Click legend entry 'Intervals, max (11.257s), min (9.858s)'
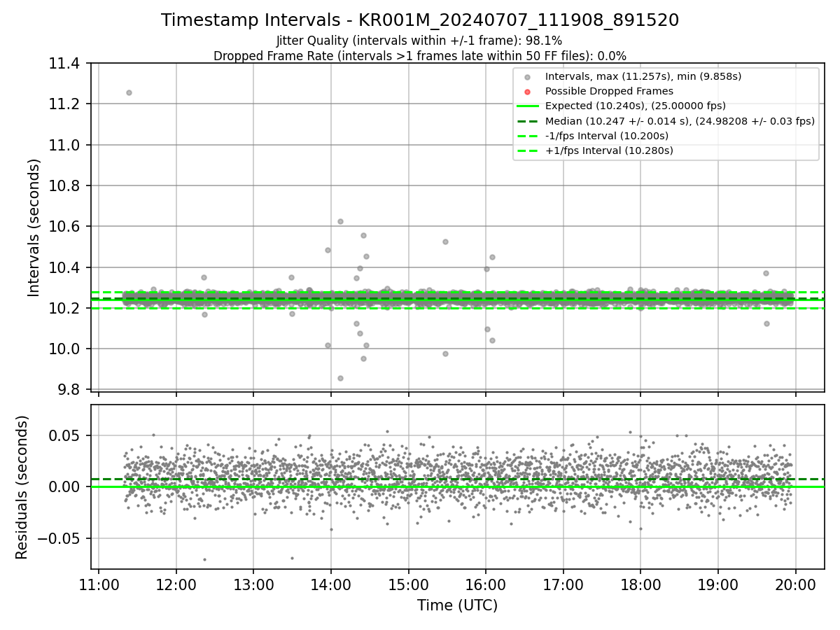This screenshot has height=630, width=840. tap(643, 76)
